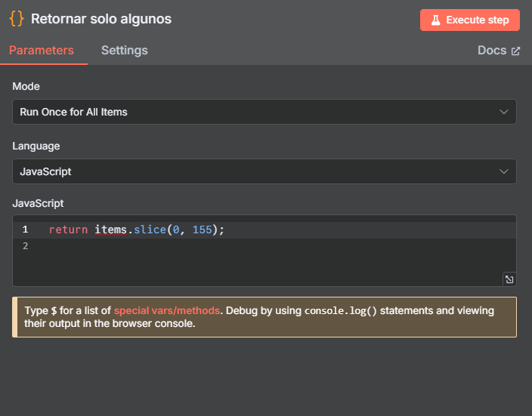This screenshot has width=532, height=416.
Task: Click the slice method in the code
Action: coord(150,230)
